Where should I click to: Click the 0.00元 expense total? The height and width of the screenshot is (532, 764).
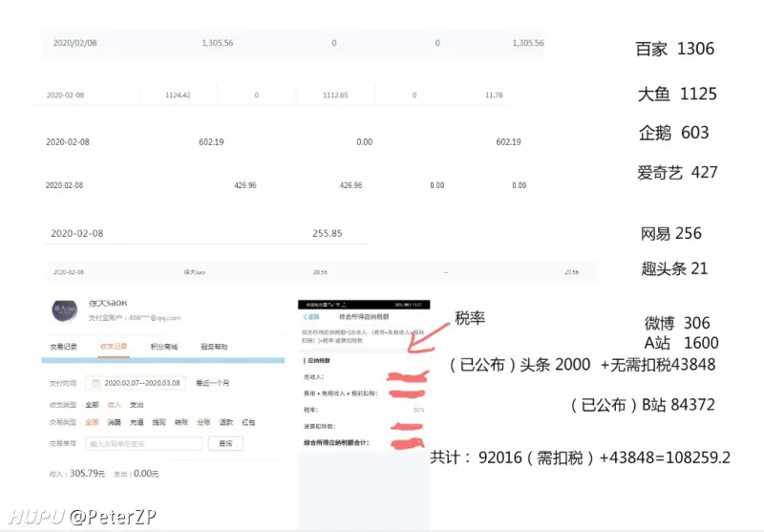(146, 474)
